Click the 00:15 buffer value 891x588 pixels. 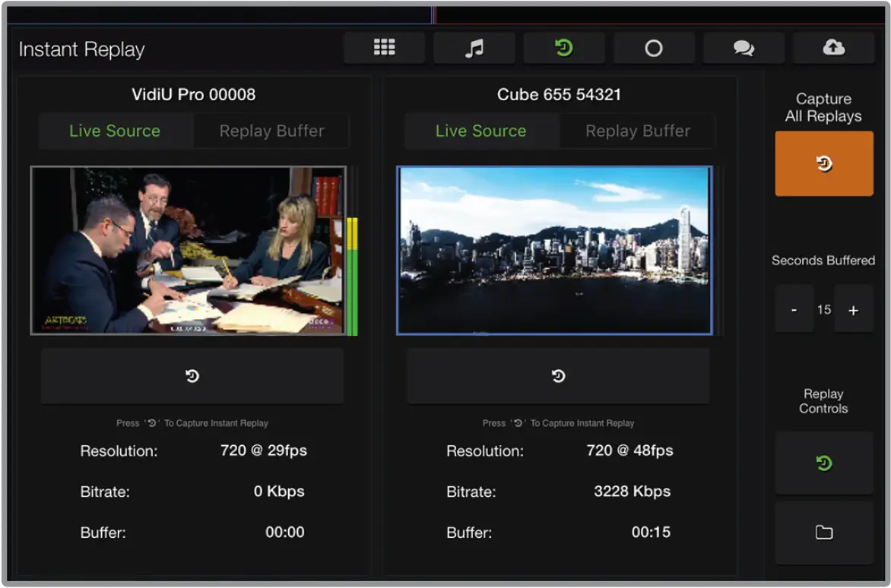[652, 533]
